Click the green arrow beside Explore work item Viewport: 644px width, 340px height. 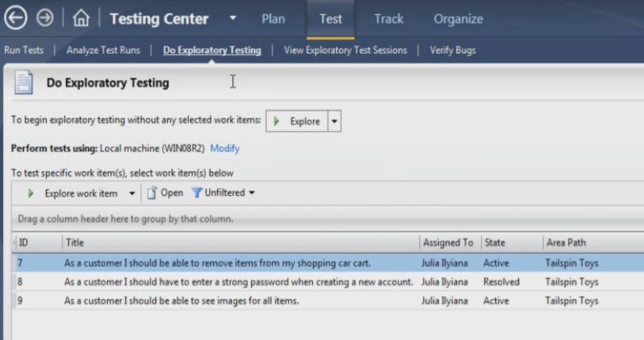tap(31, 193)
